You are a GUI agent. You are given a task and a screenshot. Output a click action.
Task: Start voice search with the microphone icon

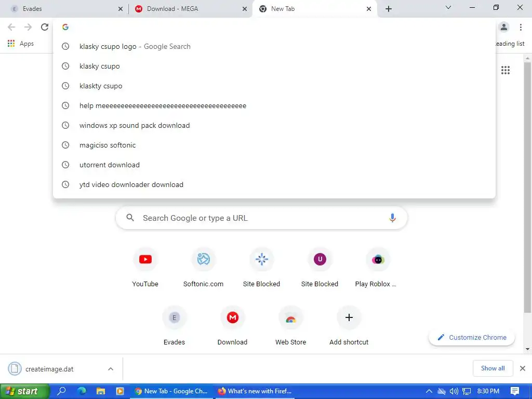[x=392, y=218]
